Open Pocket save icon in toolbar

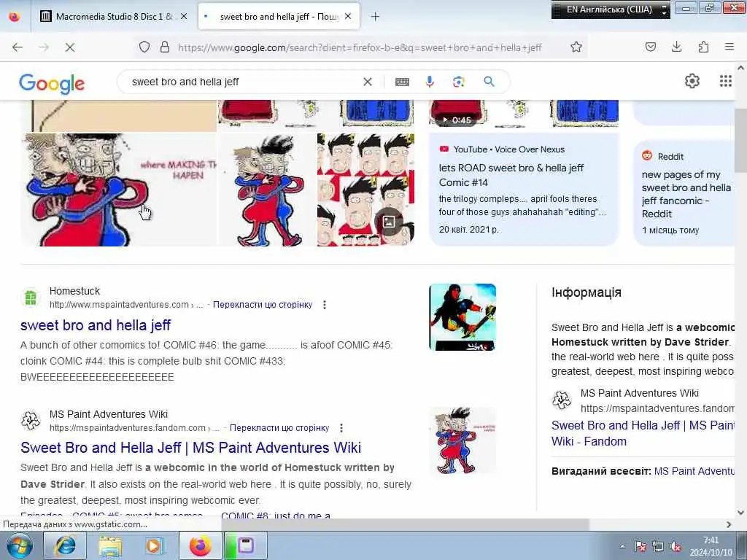650,47
